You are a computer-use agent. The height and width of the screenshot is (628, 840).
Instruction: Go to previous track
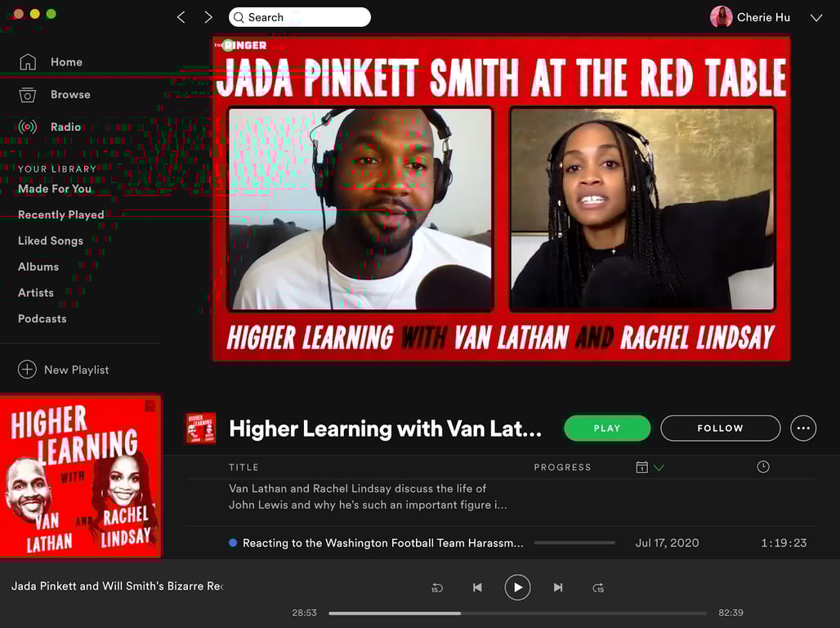tap(477, 587)
